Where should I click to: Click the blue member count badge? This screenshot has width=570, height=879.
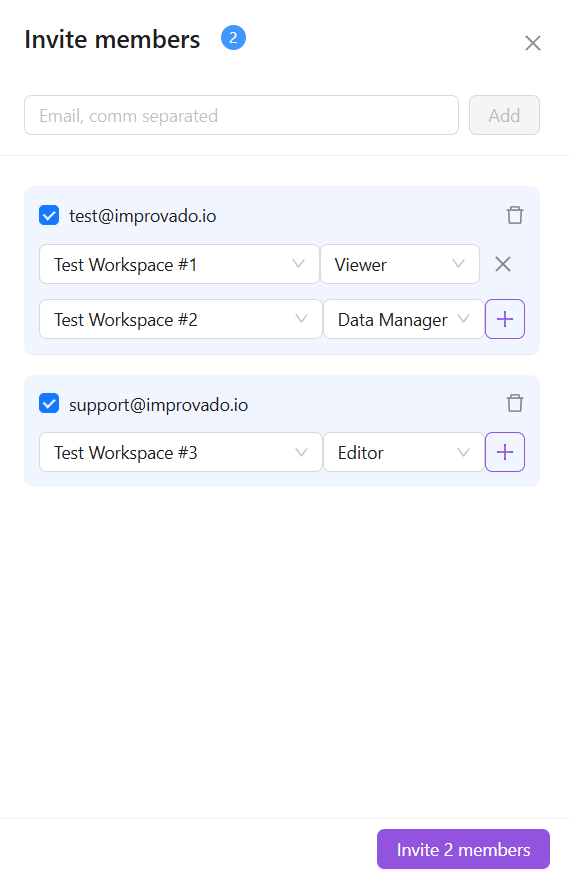[233, 38]
